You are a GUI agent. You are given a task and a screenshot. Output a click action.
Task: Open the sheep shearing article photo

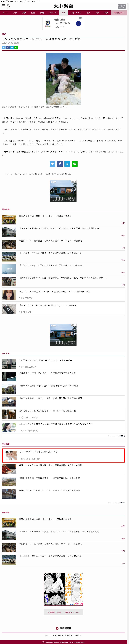coord(63,78)
